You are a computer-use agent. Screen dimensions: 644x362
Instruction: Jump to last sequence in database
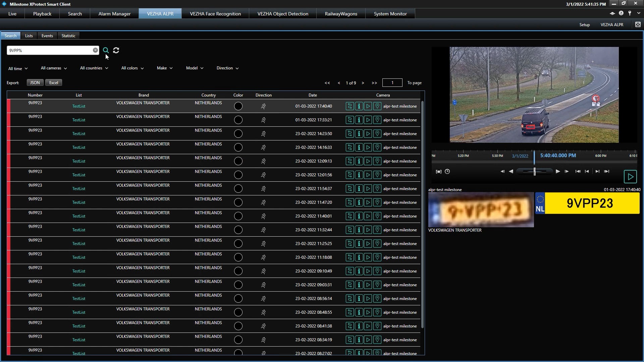tap(606, 172)
